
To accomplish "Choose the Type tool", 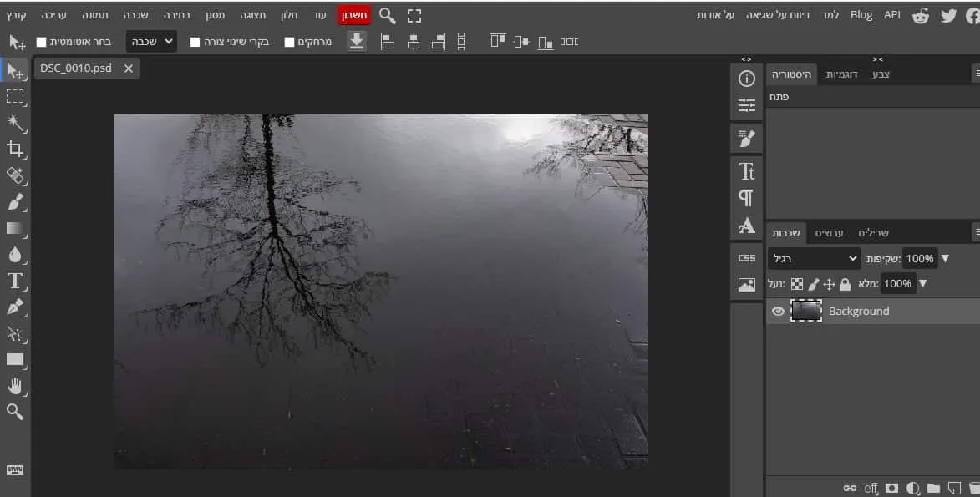I will 15,281.
